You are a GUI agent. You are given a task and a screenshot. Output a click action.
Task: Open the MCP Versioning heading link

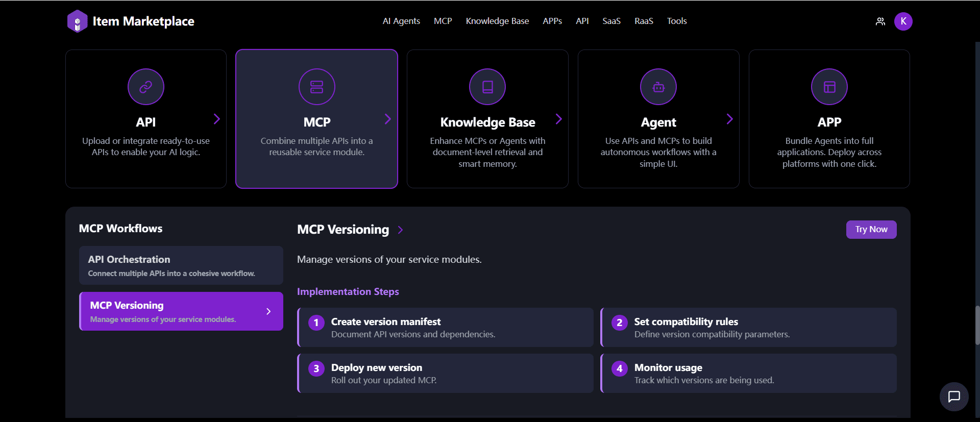343,230
